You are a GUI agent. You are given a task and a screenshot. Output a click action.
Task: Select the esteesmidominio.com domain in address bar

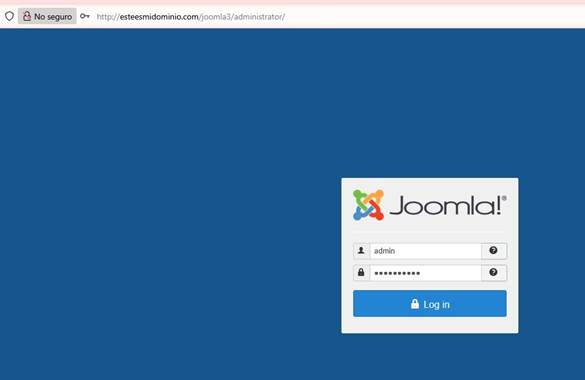click(159, 17)
